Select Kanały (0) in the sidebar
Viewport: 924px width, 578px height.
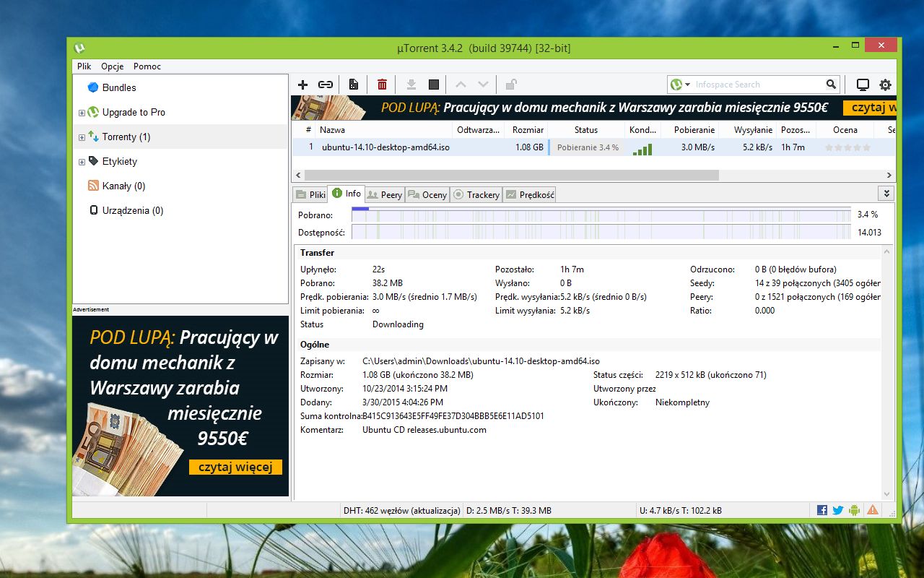[x=180, y=186]
